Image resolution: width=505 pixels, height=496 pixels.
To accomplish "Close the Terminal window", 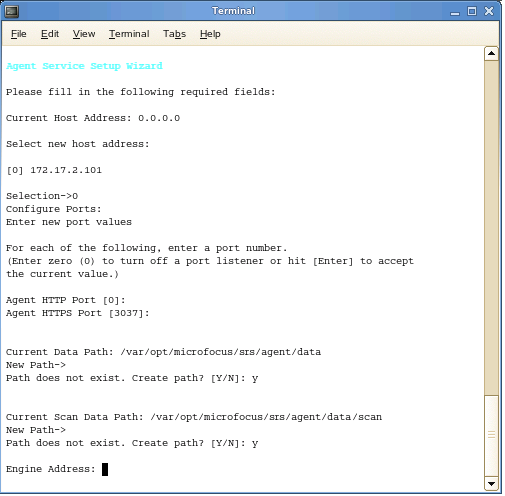I will point(489,11).
